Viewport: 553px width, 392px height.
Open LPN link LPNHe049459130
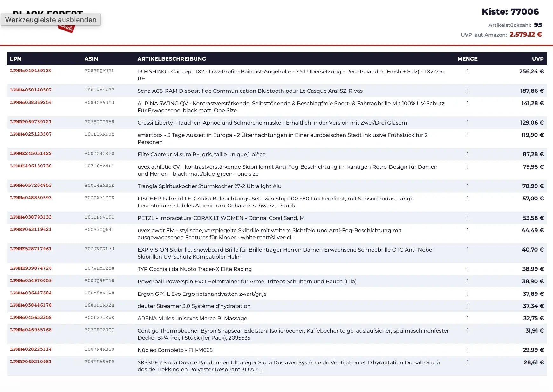tap(31, 71)
